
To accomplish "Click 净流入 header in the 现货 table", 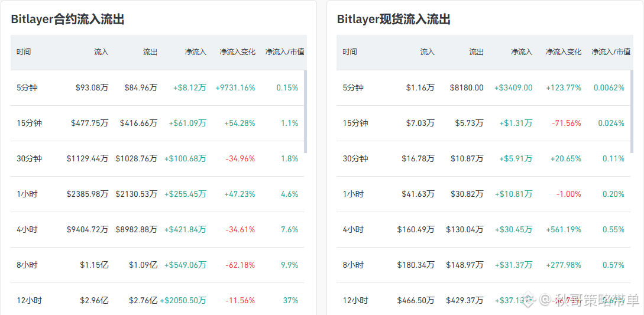I will tap(522, 52).
